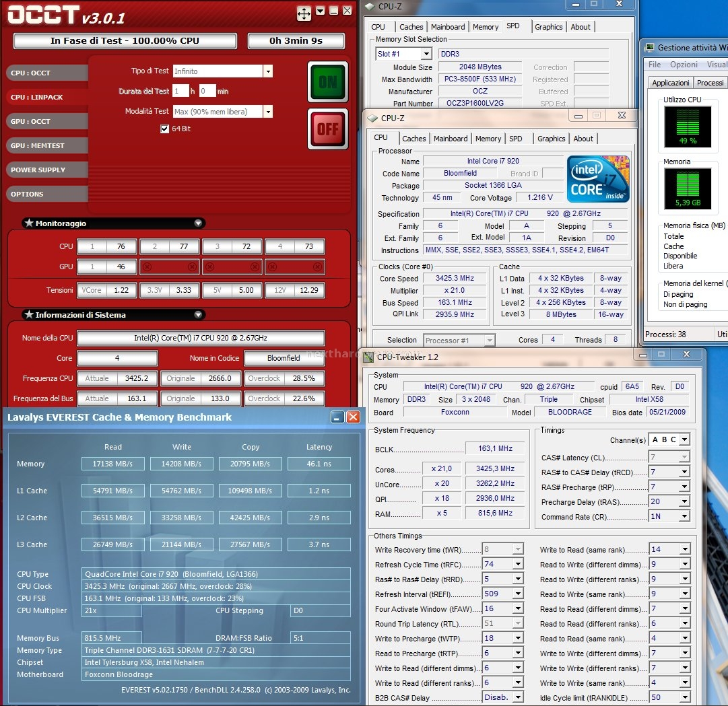
Task: Open the OCCT OPTIONS section
Action: coord(47,194)
